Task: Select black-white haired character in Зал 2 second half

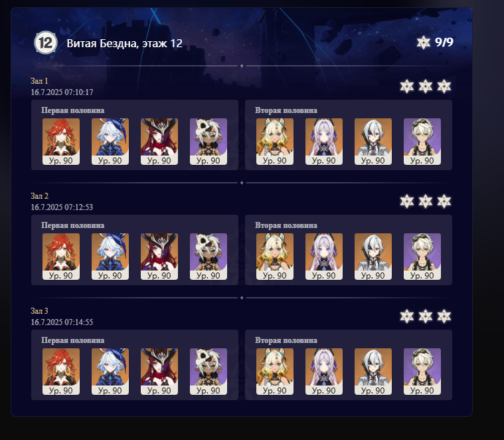Action: tap(373, 257)
